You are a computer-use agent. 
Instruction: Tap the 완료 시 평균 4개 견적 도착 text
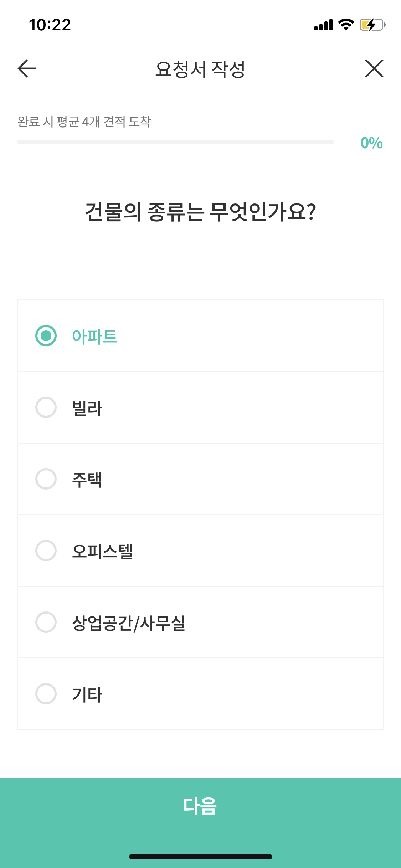click(x=85, y=122)
